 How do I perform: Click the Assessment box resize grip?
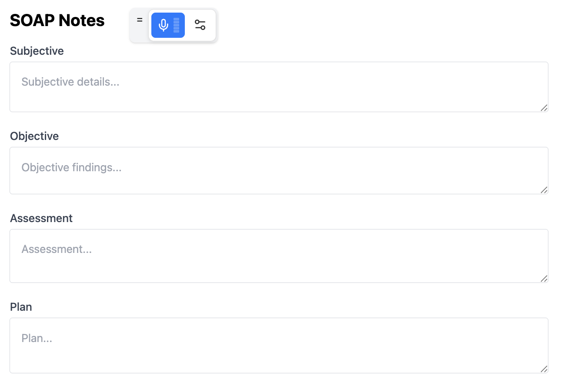click(544, 278)
